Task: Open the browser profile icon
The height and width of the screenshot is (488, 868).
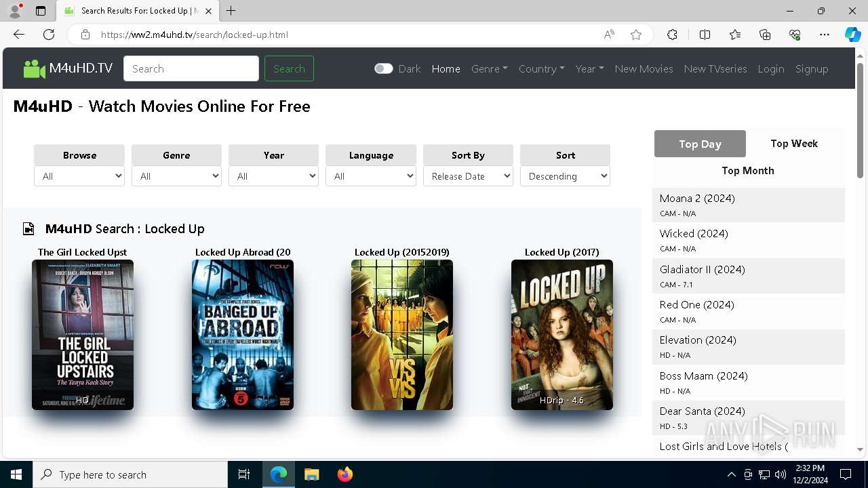Action: click(x=15, y=11)
